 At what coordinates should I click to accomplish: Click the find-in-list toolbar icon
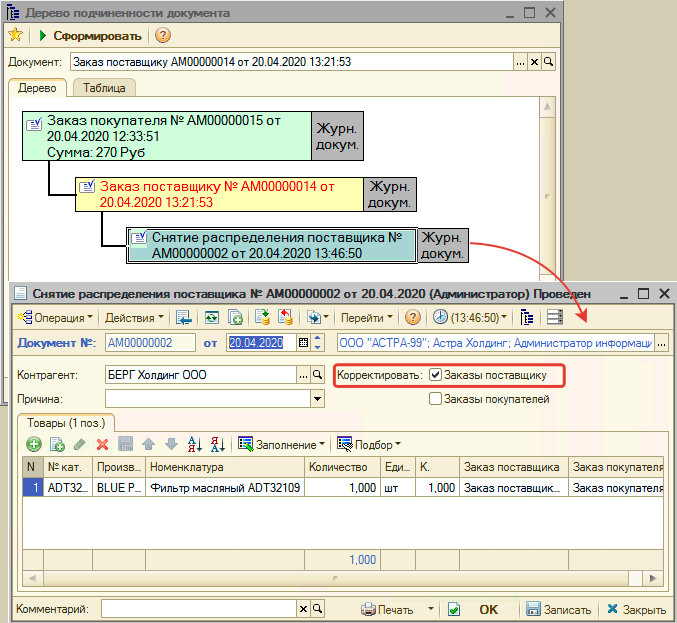coord(184,318)
